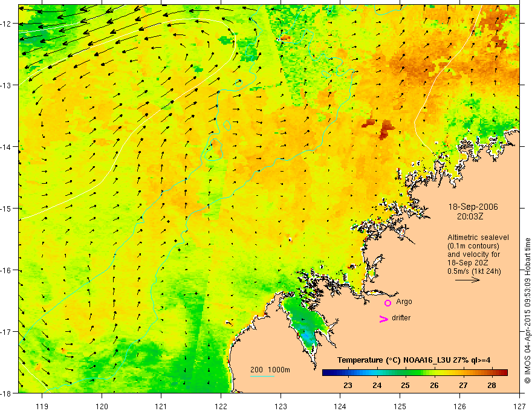This screenshot has height=411, width=532.
Task: Click the 26 value on temperature scale
Action: (434, 385)
